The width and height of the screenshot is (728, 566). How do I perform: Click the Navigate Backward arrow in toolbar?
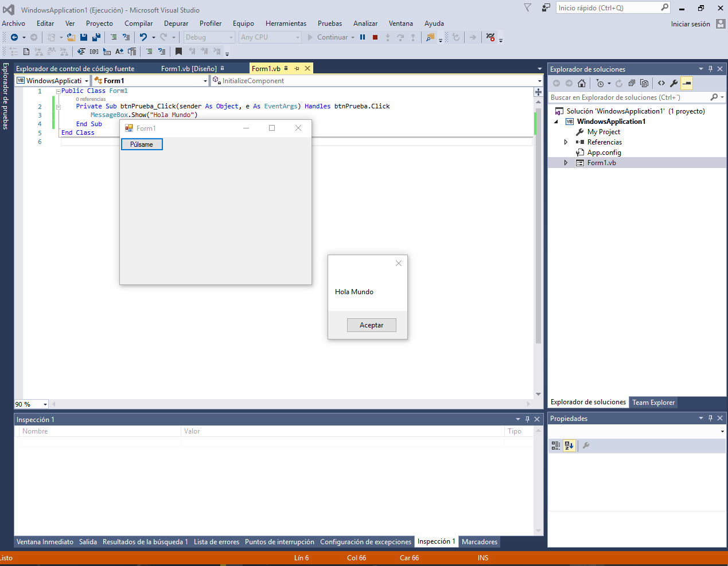(x=14, y=37)
